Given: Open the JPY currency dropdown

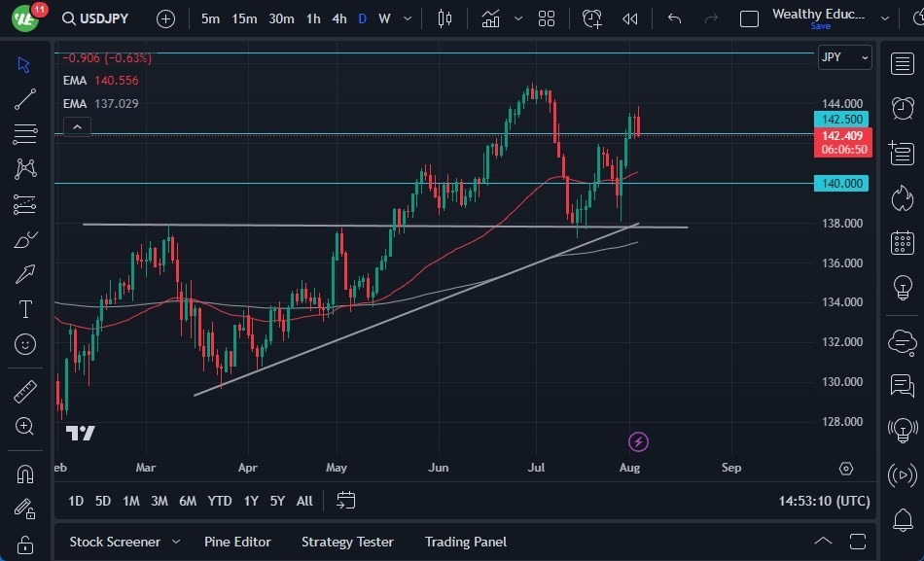Looking at the screenshot, I should coord(842,57).
